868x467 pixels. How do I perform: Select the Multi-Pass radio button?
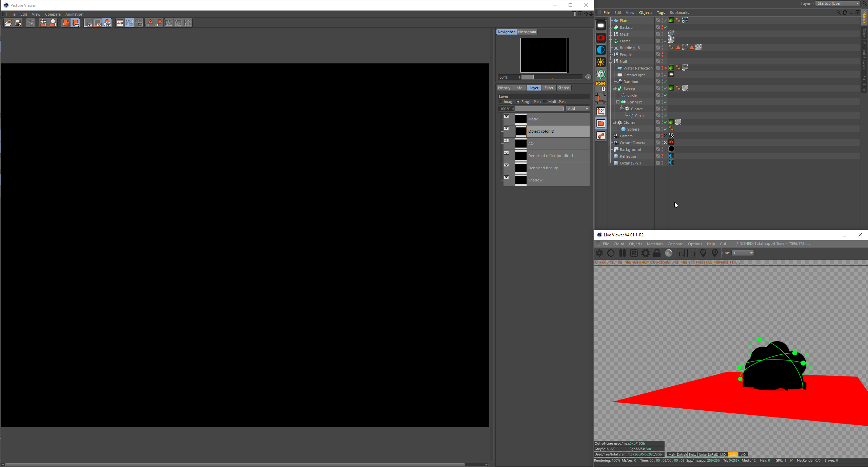click(x=545, y=102)
